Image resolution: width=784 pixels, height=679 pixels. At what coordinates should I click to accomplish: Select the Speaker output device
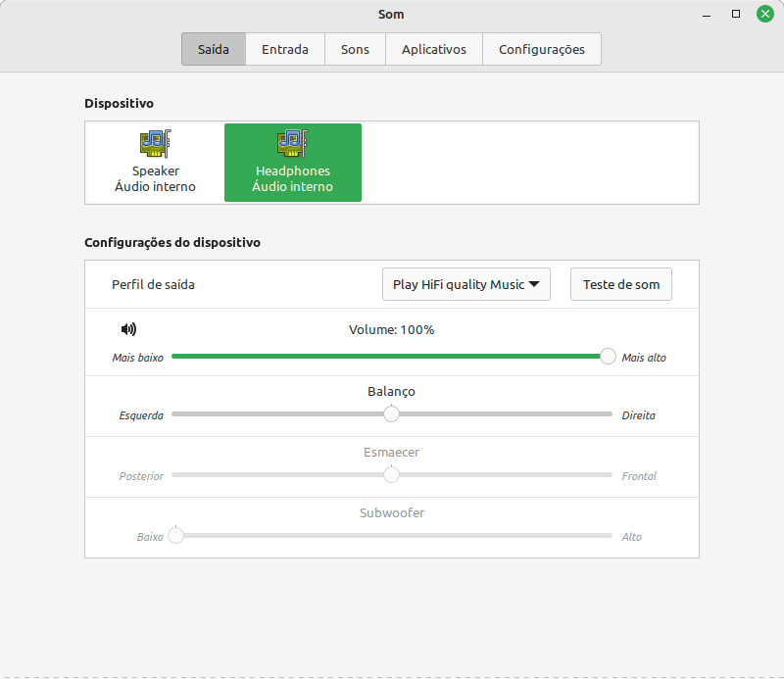pyautogui.click(x=155, y=163)
